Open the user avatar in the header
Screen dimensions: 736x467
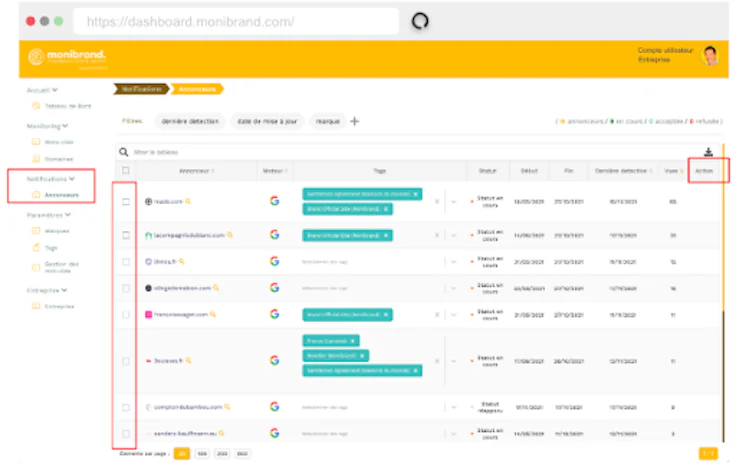point(710,56)
